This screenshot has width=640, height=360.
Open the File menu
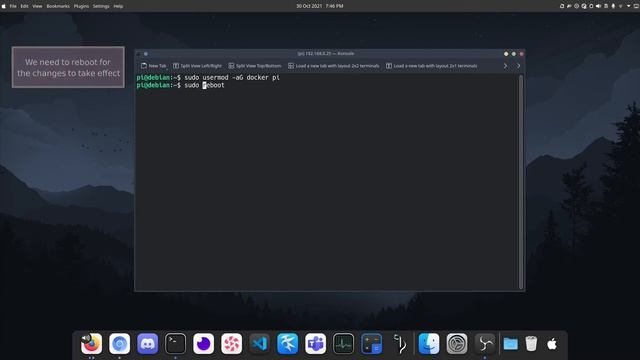click(x=13, y=6)
